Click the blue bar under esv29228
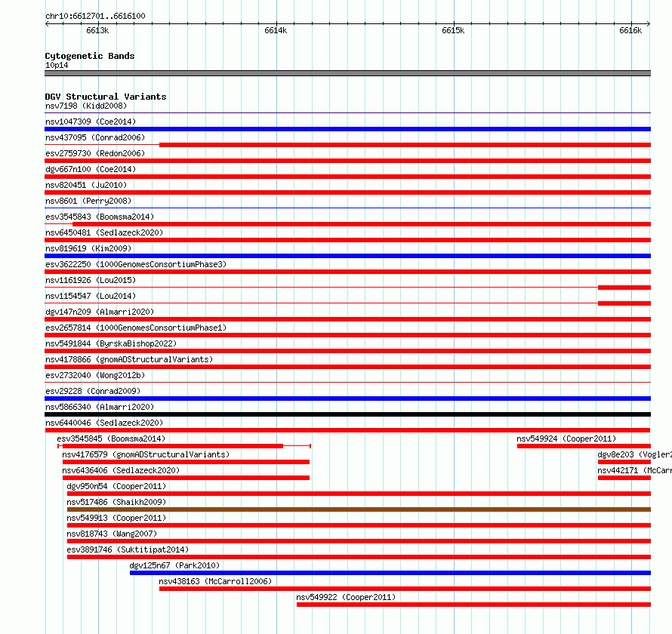 point(347,399)
